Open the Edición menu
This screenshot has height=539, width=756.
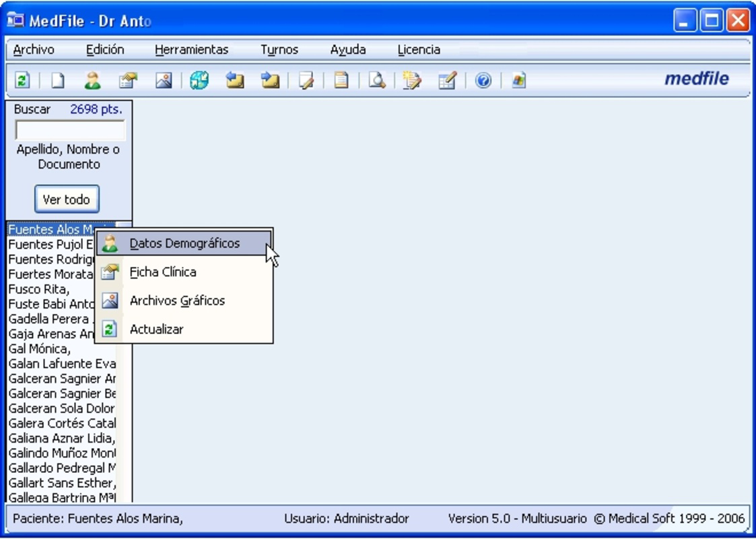click(105, 50)
